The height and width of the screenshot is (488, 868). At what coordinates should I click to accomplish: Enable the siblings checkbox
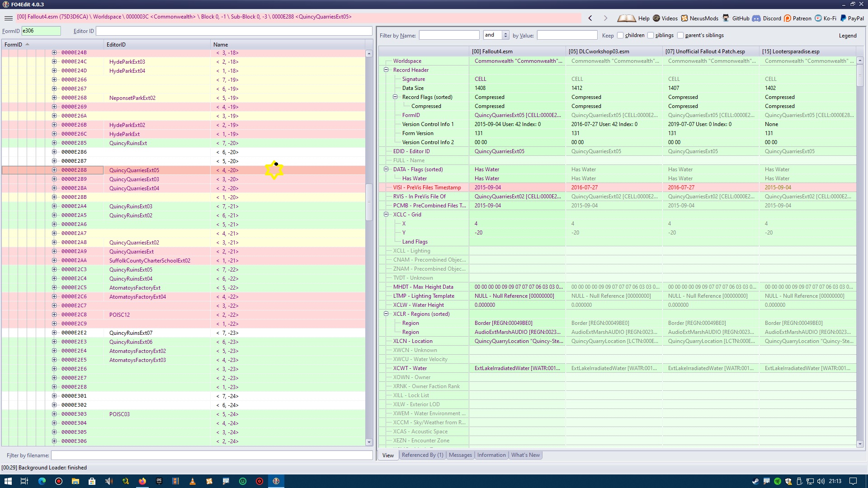pos(651,35)
